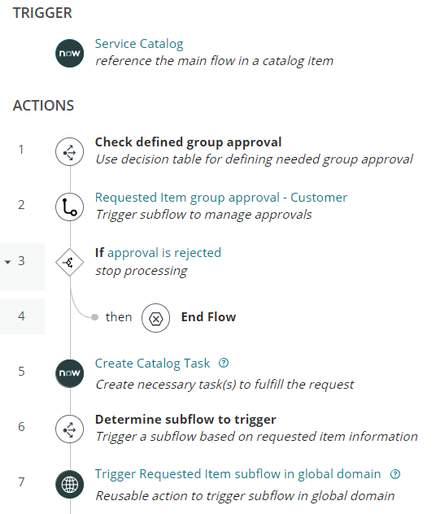436x514 pixels.
Task: Select the End Flow step label
Action: [x=208, y=317]
